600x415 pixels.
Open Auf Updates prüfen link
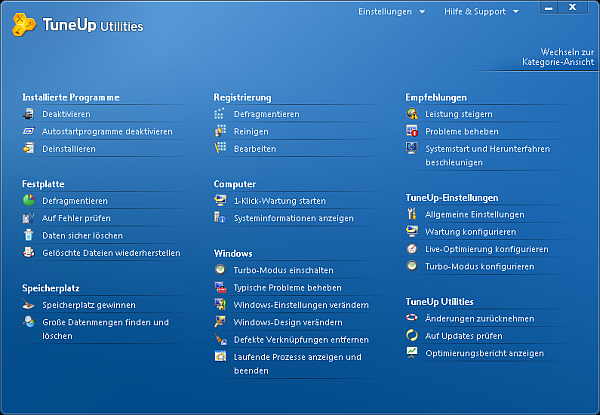point(464,336)
